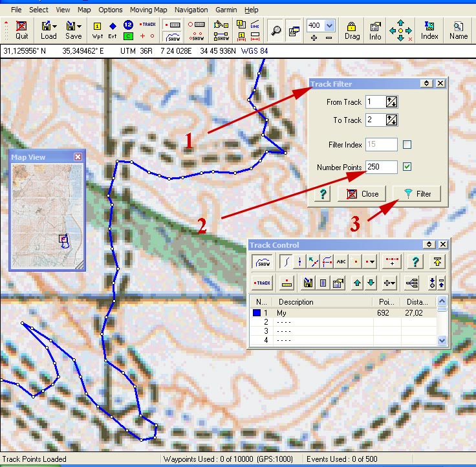Open From Track number selector in Track Filter
Viewport: 476px width, 467px height.
(x=392, y=102)
